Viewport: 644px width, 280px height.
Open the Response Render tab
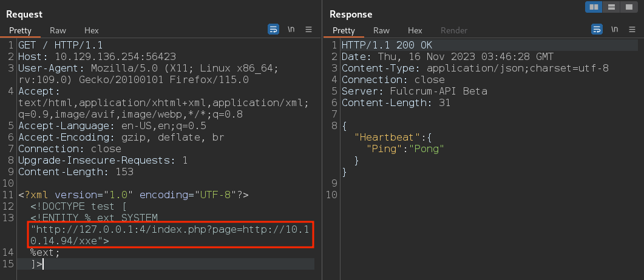pos(454,30)
